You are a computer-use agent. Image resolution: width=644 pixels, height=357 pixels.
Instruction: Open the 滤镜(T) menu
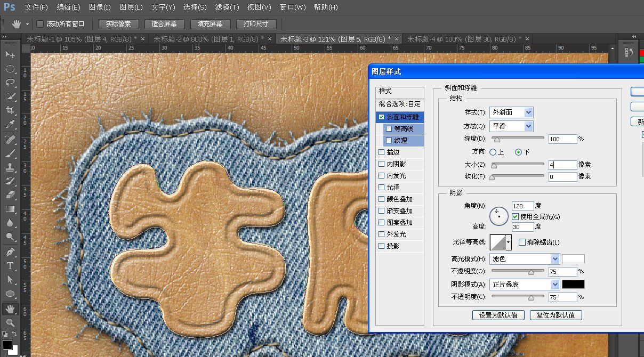point(227,7)
